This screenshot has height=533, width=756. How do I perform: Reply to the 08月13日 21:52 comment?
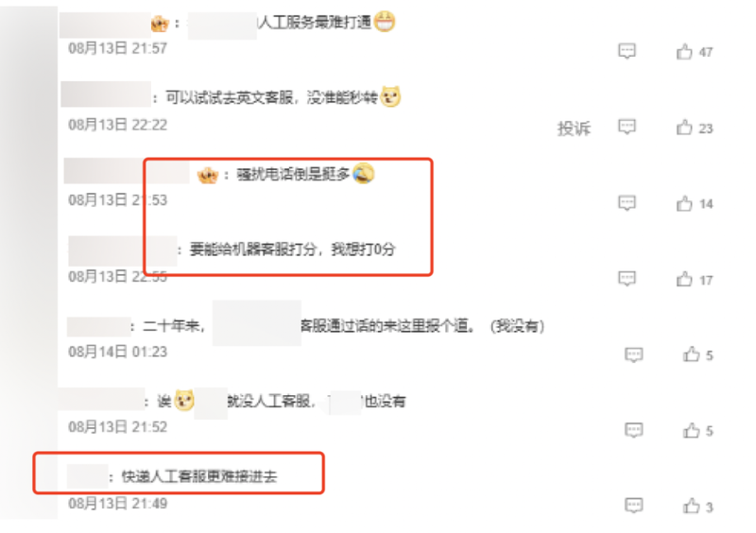(633, 430)
